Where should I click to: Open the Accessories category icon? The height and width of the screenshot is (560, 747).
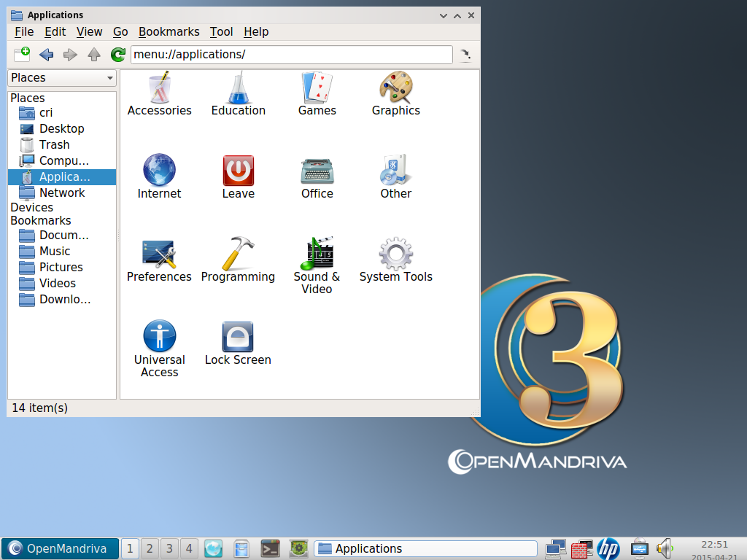pos(159,88)
